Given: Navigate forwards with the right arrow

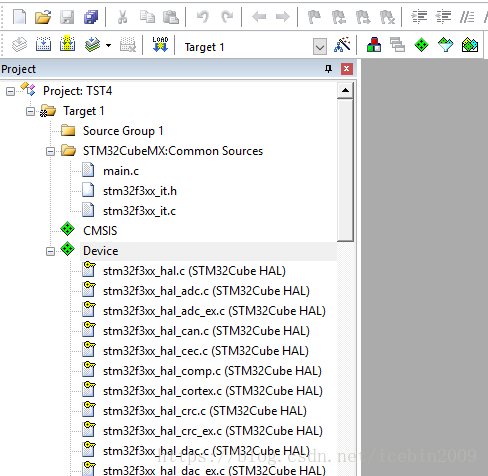Looking at the screenshot, I should tap(283, 17).
